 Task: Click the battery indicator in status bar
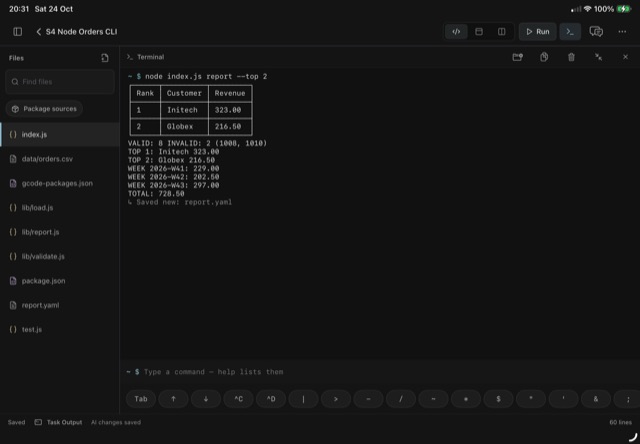pyautogui.click(x=624, y=9)
